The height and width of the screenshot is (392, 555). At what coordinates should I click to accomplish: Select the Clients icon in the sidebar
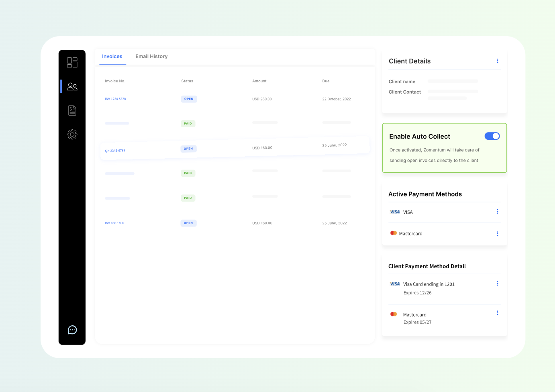tap(72, 86)
